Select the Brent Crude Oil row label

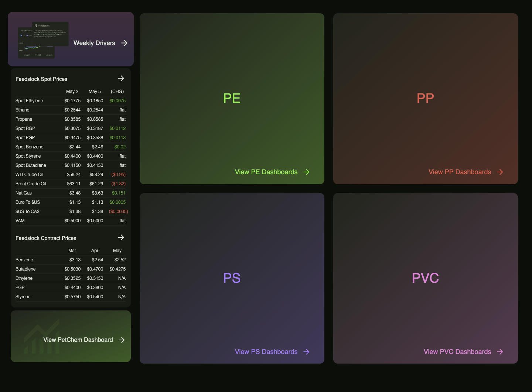pyautogui.click(x=31, y=184)
